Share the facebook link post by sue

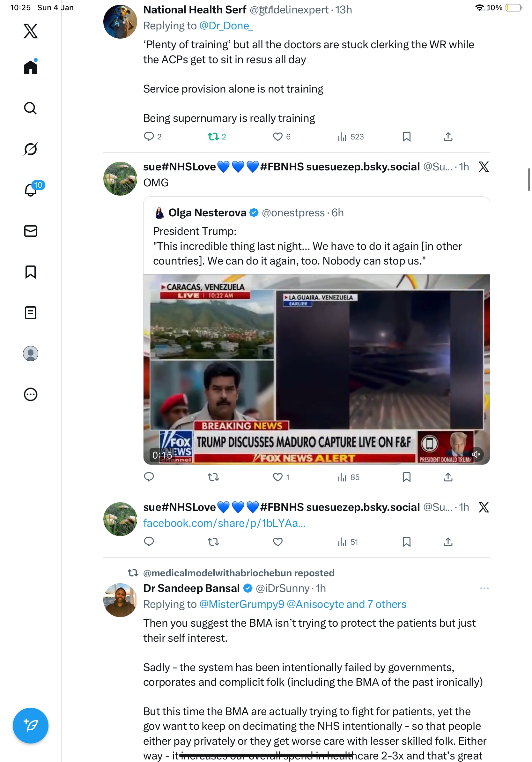[x=448, y=542]
